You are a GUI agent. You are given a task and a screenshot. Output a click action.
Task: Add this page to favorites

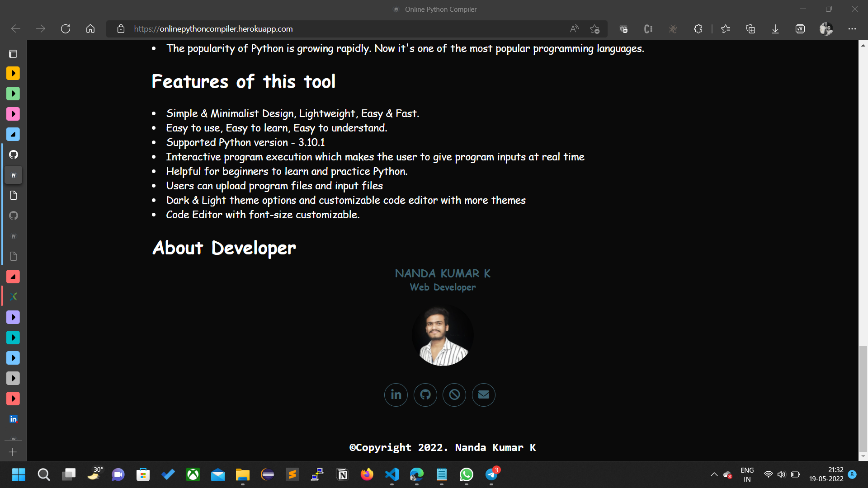[x=594, y=28]
